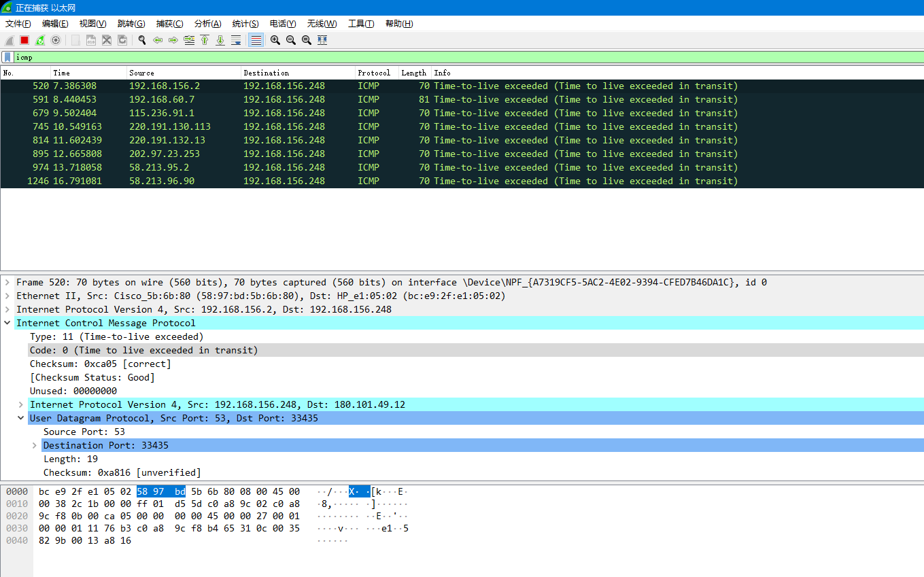
Task: Jump to the first packet
Action: pyautogui.click(x=205, y=40)
